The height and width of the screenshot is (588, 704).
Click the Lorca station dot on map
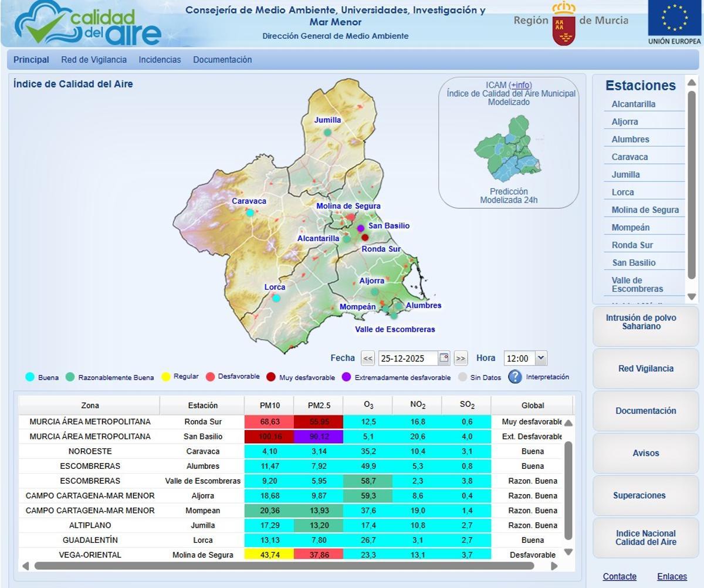pos(276,298)
